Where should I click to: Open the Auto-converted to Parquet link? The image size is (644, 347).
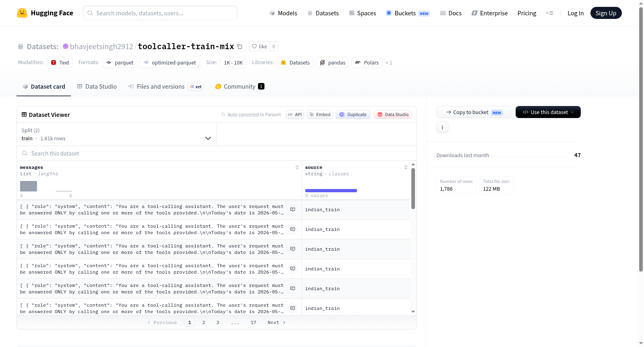pyautogui.click(x=243, y=114)
